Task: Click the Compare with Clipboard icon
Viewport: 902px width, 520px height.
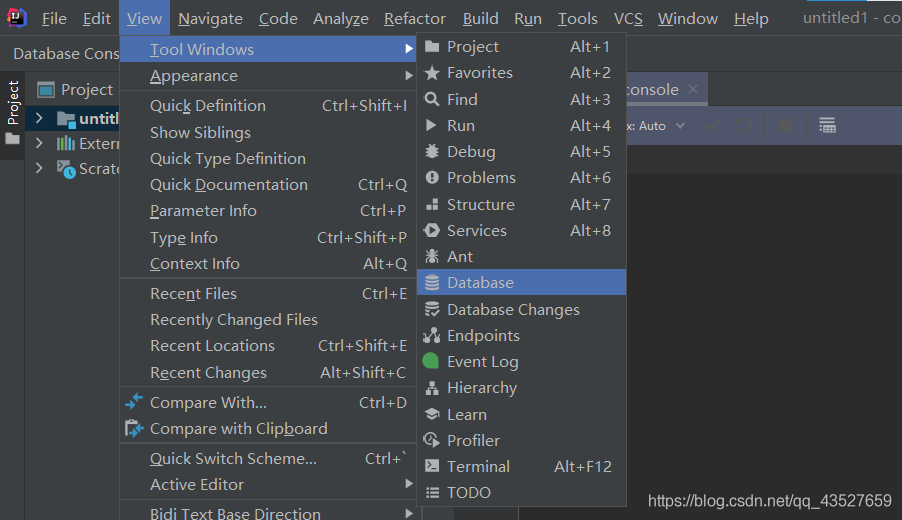Action: [134, 429]
